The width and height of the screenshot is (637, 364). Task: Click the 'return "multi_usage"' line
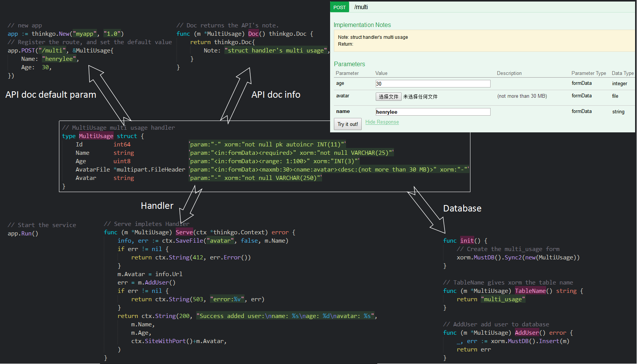tap(491, 299)
